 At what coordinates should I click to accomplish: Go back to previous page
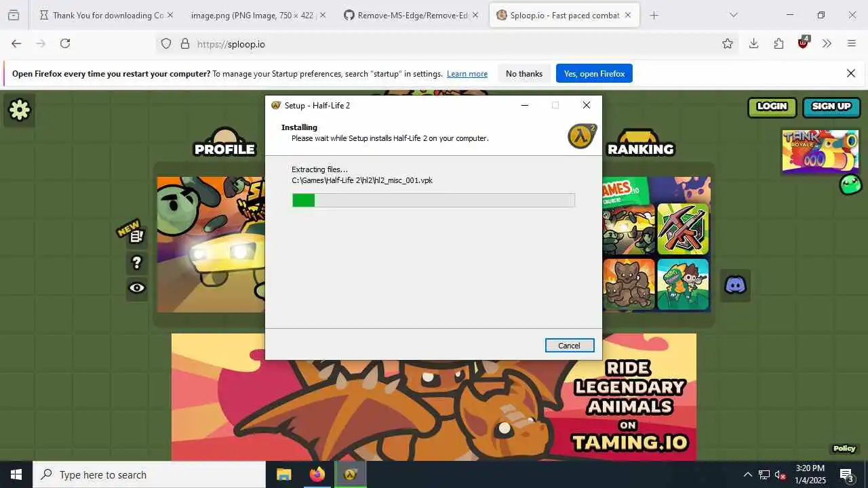(x=16, y=43)
